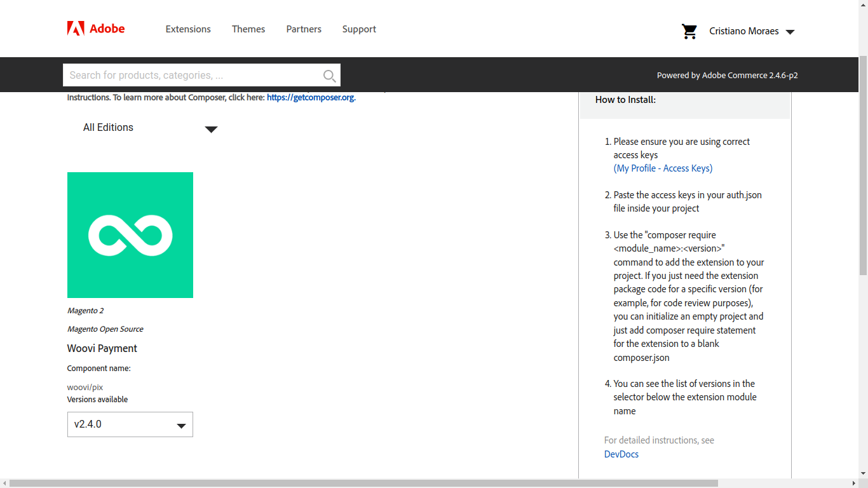This screenshot has height=488, width=868.
Task: Click the Adobe logo icon
Action: 76,29
